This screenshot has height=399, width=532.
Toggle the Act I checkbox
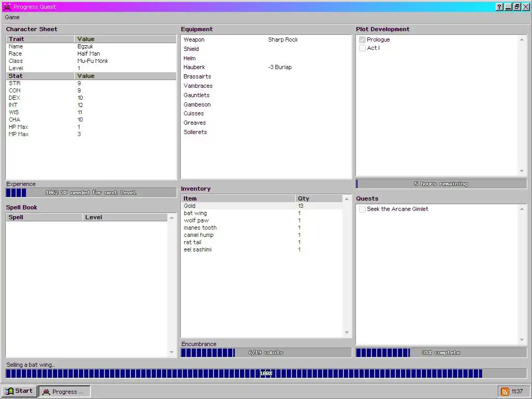point(362,48)
